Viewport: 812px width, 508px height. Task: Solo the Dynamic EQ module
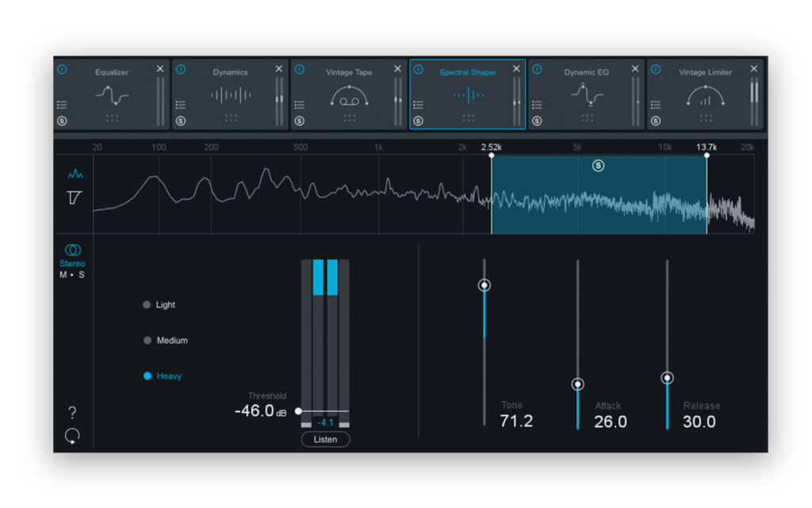(537, 121)
